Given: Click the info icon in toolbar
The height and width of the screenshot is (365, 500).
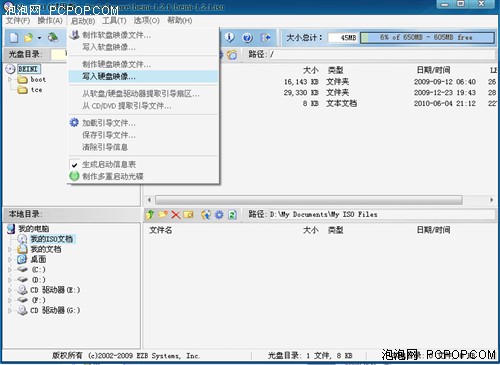Looking at the screenshot, I should point(229,37).
